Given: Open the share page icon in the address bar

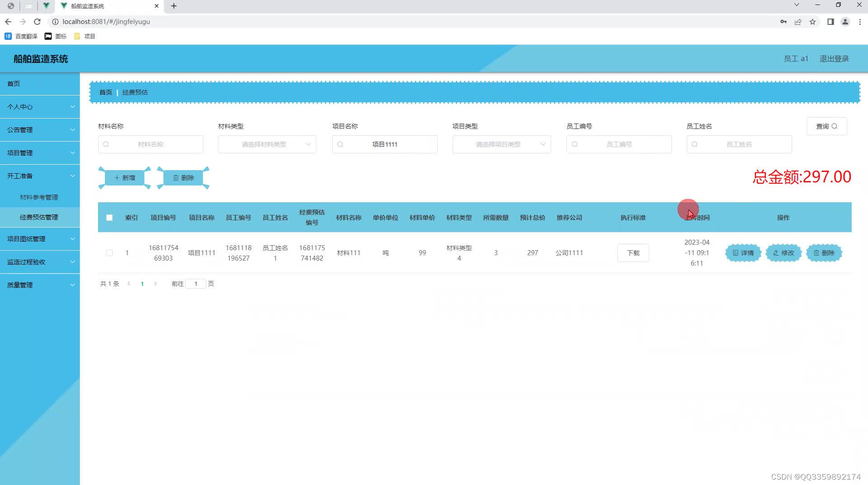Looking at the screenshot, I should (x=798, y=22).
